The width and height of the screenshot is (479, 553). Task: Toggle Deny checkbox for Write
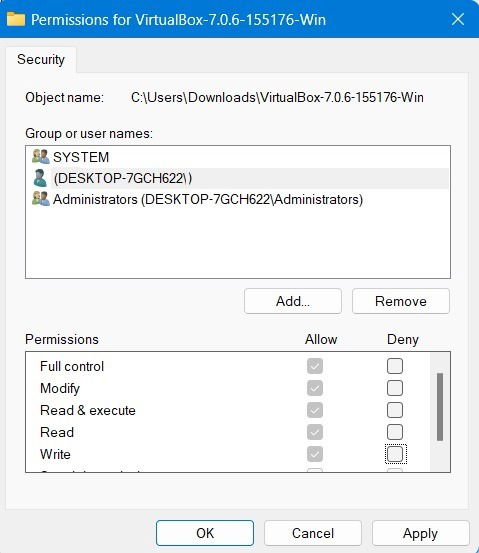click(395, 454)
